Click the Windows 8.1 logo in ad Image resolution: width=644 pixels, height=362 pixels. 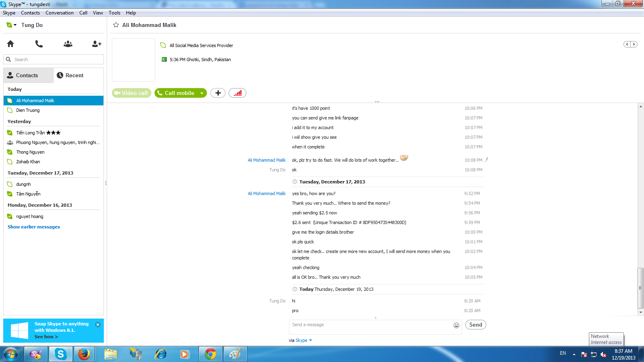(19, 331)
